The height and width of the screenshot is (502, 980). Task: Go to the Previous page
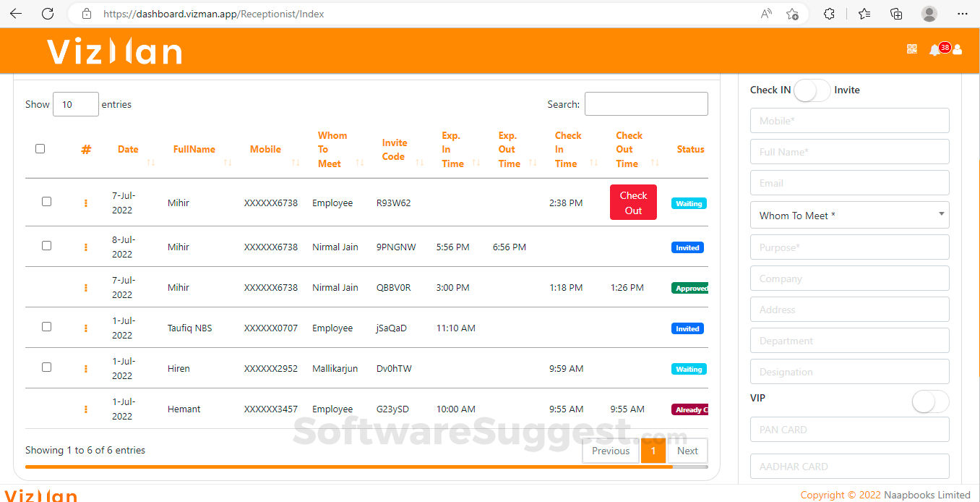tap(611, 451)
